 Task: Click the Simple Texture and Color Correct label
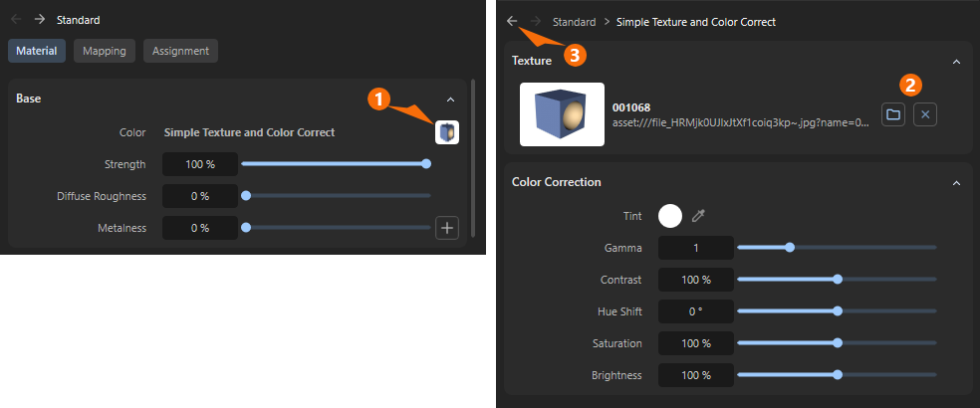point(249,132)
